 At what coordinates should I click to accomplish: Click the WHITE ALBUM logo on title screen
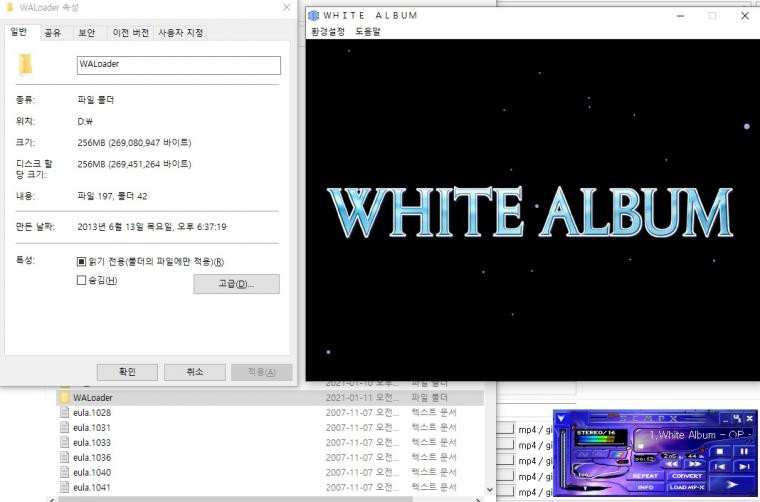(x=530, y=212)
